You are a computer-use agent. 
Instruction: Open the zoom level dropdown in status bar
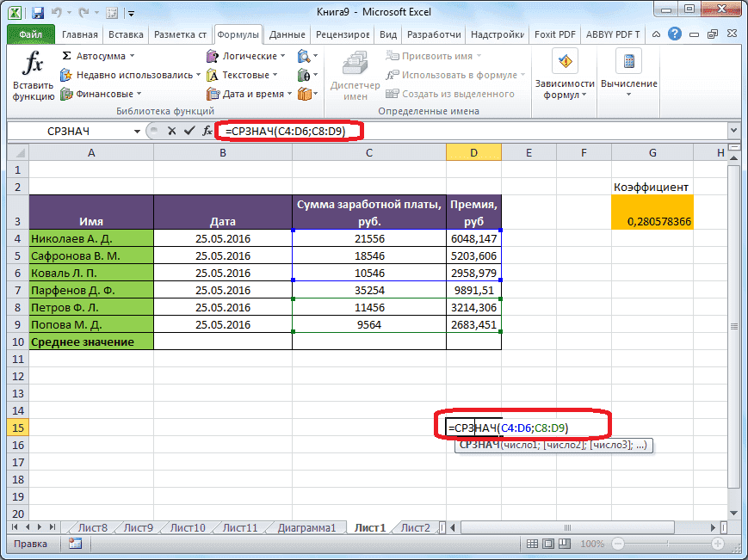pos(590,543)
